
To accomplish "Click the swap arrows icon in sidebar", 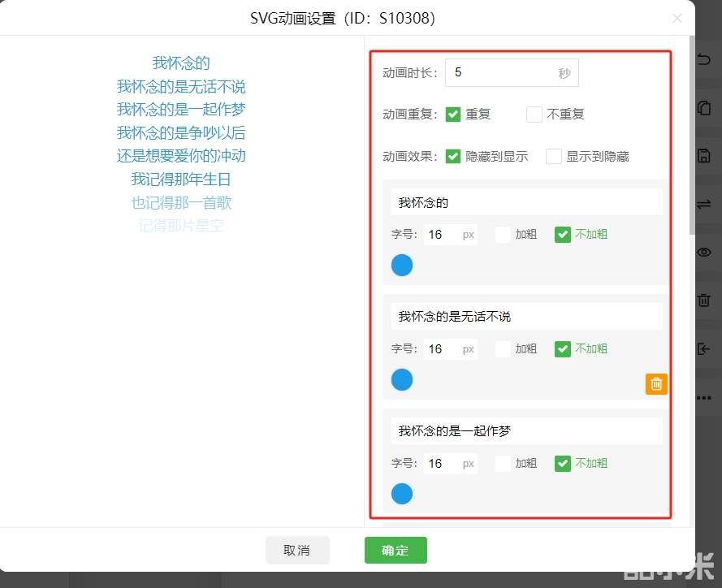I will click(x=704, y=204).
